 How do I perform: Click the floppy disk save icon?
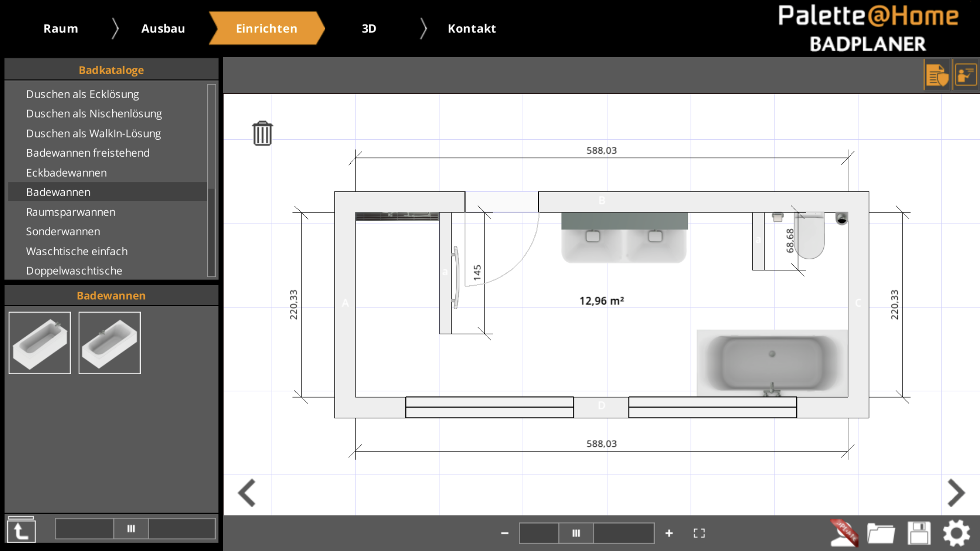pyautogui.click(x=919, y=532)
